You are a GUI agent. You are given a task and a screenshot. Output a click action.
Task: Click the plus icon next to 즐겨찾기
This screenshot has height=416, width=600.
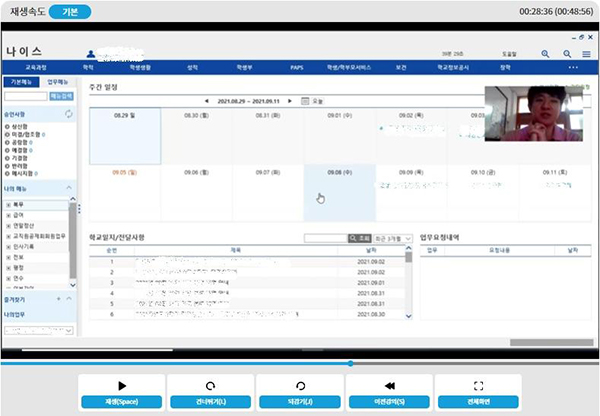pos(59,299)
